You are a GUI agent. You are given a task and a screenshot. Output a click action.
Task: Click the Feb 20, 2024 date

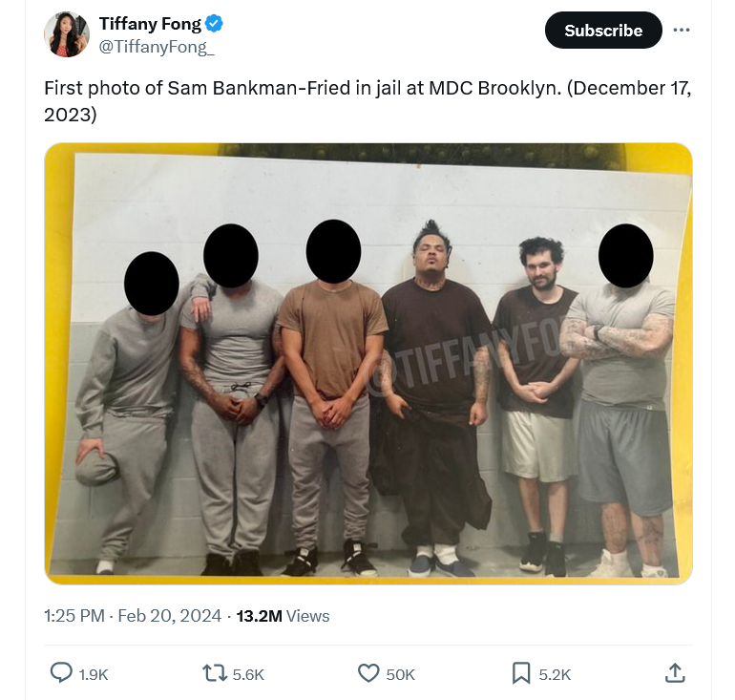pyautogui.click(x=170, y=616)
